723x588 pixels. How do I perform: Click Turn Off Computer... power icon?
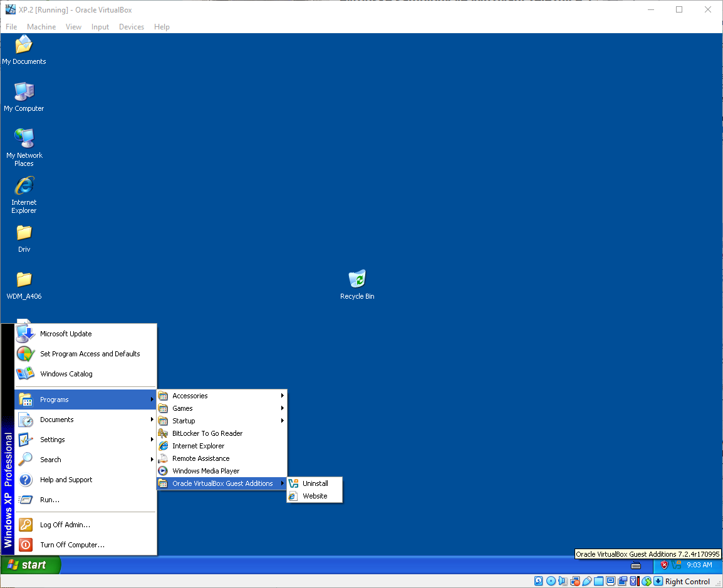pyautogui.click(x=25, y=545)
